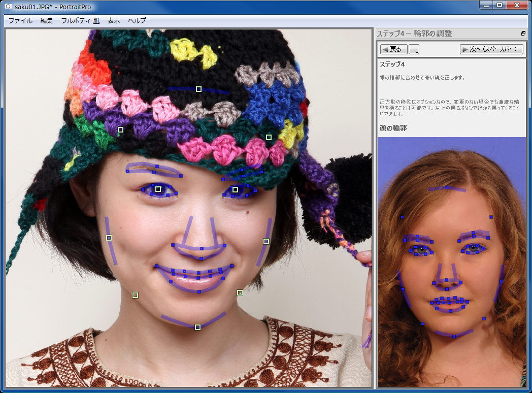Select the right jaw square handle

pos(240,292)
